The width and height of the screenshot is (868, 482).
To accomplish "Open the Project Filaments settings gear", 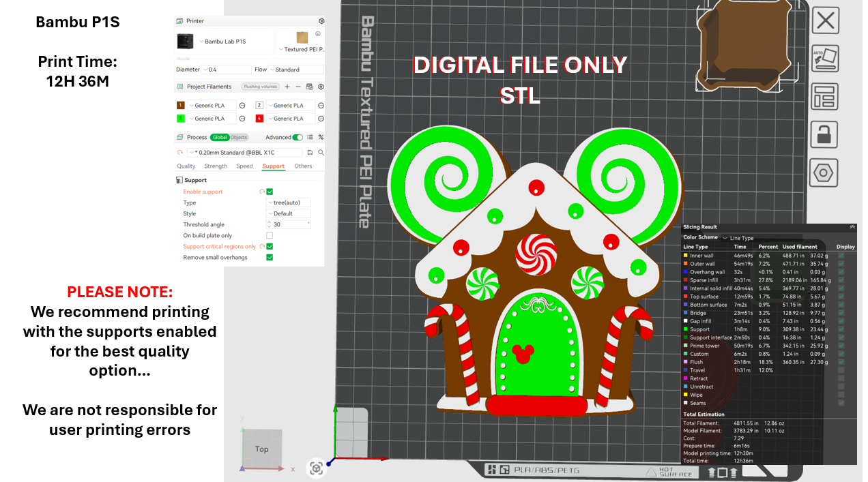I will 320,86.
